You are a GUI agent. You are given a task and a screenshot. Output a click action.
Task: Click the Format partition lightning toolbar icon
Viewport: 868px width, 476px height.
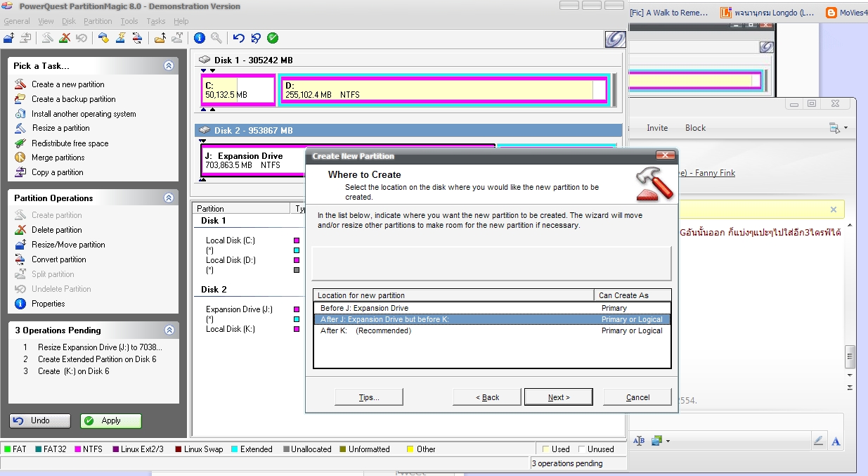click(120, 38)
